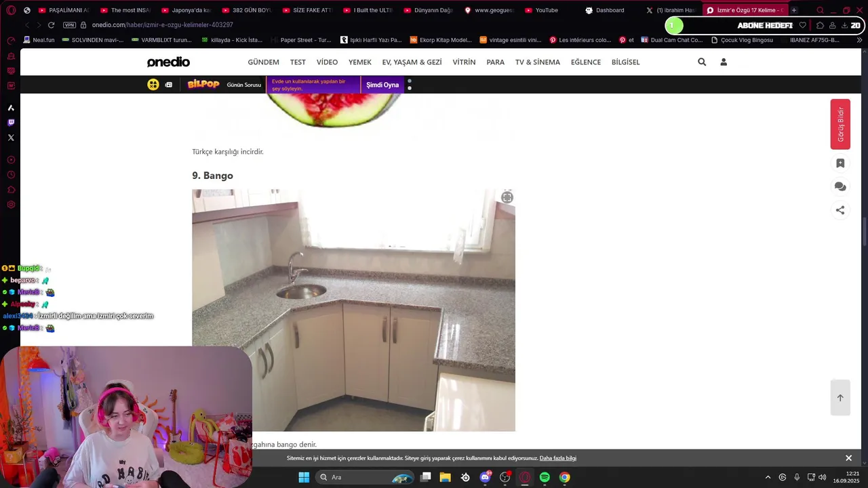Click the back-to-top arrow button
This screenshot has height=488, width=868.
(x=840, y=398)
